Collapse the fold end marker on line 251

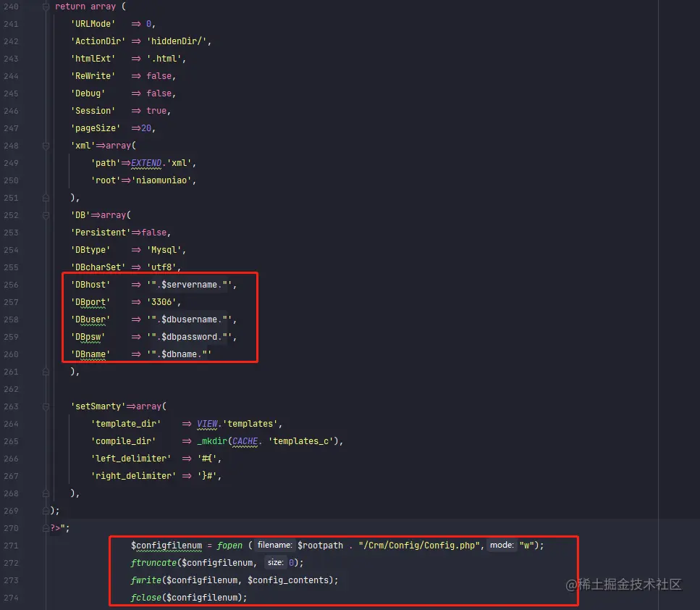pyautogui.click(x=46, y=198)
